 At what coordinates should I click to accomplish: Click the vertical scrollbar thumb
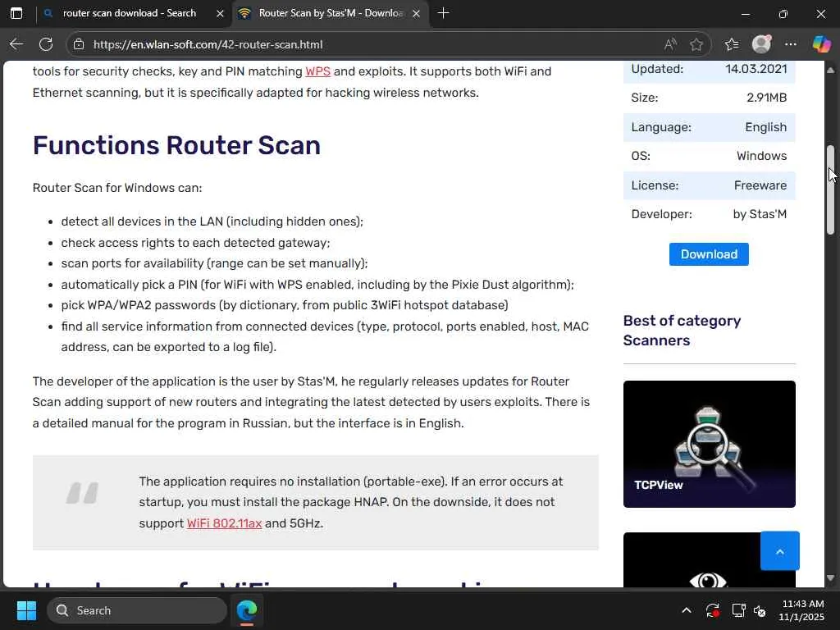click(x=830, y=189)
